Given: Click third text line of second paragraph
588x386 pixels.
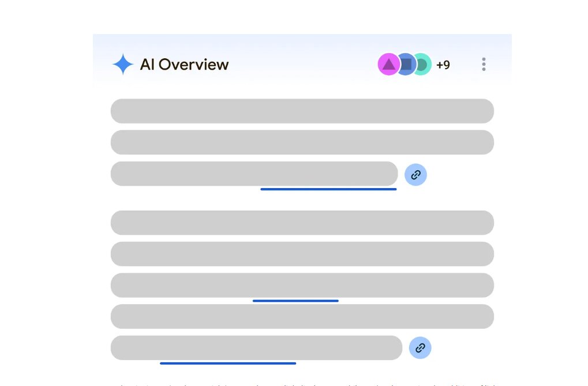Looking at the screenshot, I should click(x=302, y=284).
